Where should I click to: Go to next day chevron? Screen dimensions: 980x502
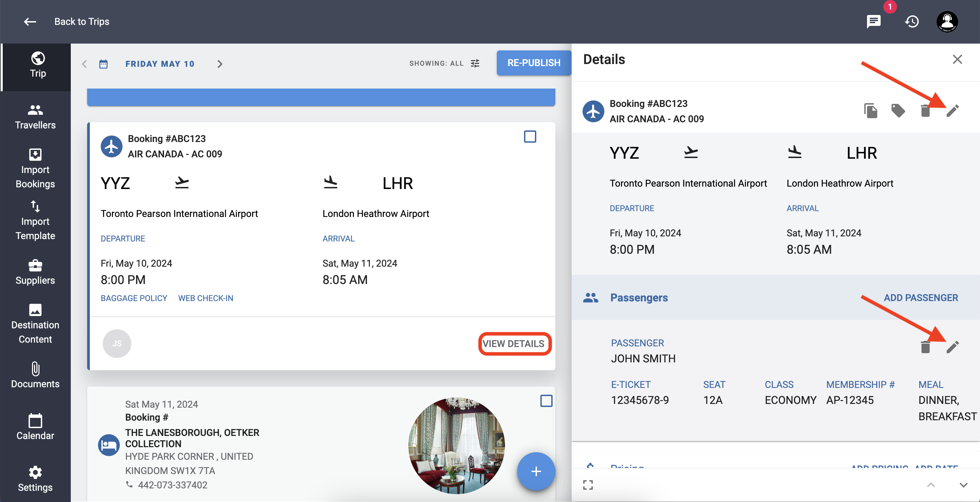pos(219,64)
